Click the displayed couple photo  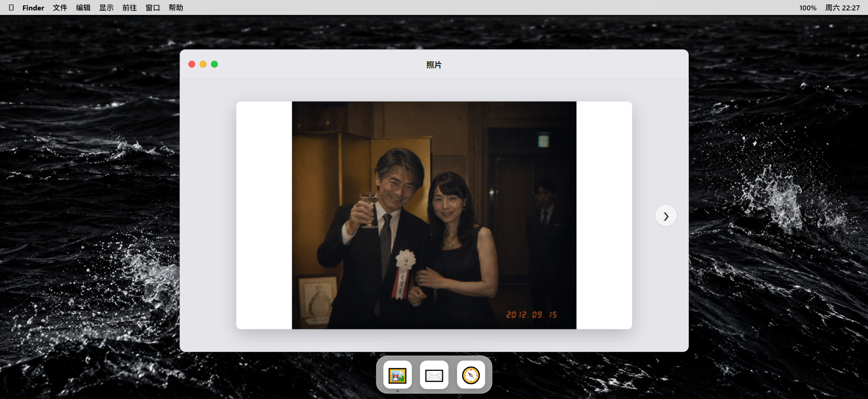coord(434,215)
